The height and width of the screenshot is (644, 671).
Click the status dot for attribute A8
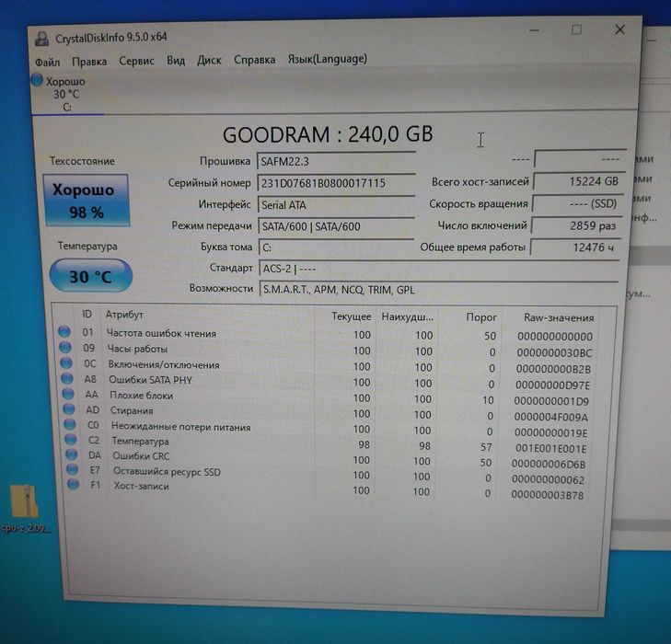(x=67, y=378)
